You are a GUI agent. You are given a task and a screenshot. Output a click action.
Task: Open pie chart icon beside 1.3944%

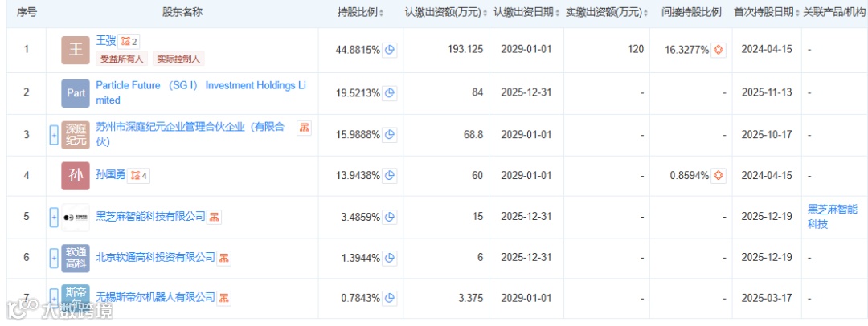point(391,258)
